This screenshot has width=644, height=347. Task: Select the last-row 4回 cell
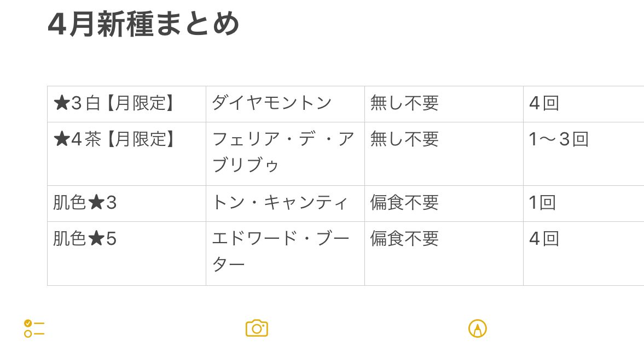click(584, 254)
